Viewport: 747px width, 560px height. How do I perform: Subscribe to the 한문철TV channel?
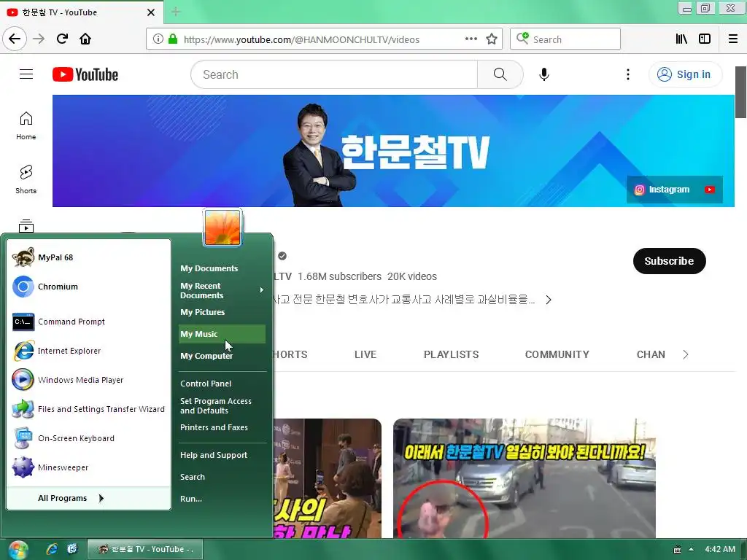tap(670, 261)
